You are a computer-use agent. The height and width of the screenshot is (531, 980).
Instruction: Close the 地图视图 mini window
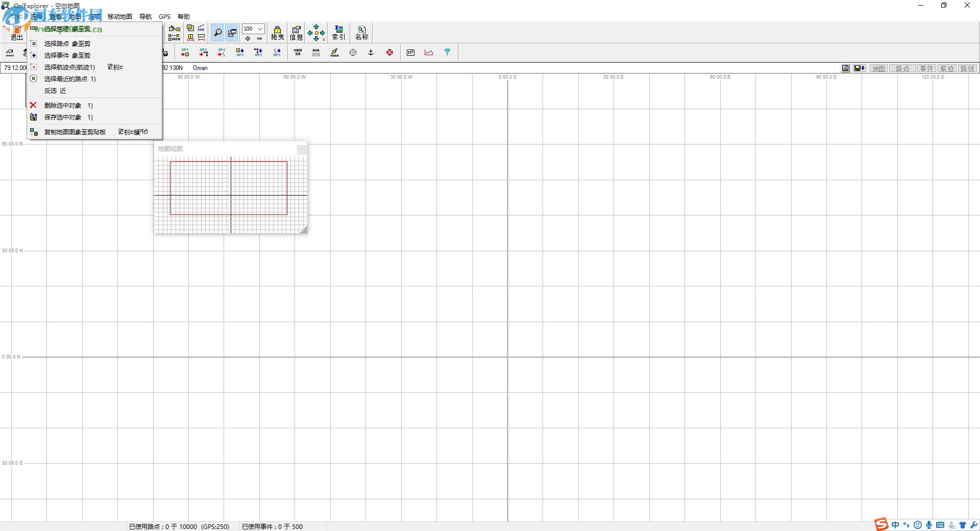point(302,149)
